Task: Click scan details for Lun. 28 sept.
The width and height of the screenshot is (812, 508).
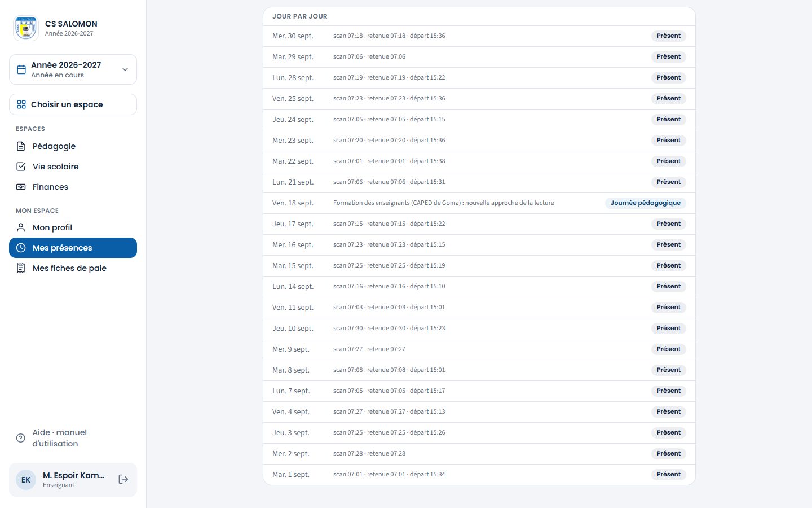Action: (389, 77)
